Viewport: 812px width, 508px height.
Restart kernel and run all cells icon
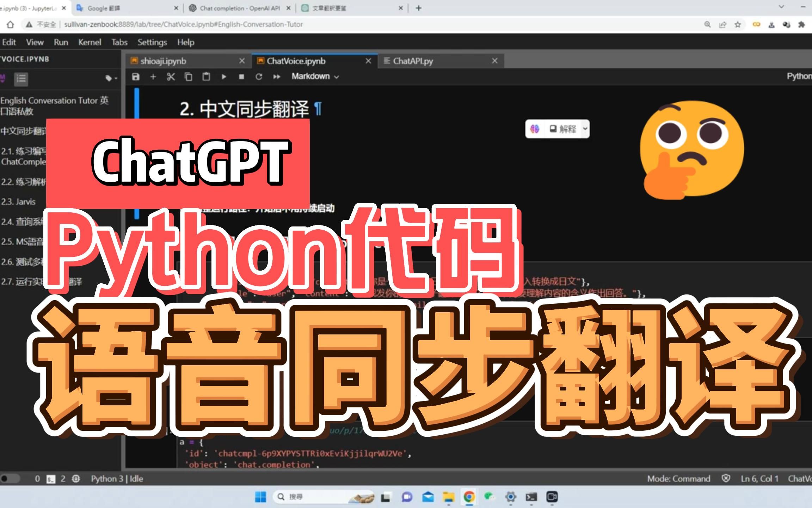pos(277,77)
